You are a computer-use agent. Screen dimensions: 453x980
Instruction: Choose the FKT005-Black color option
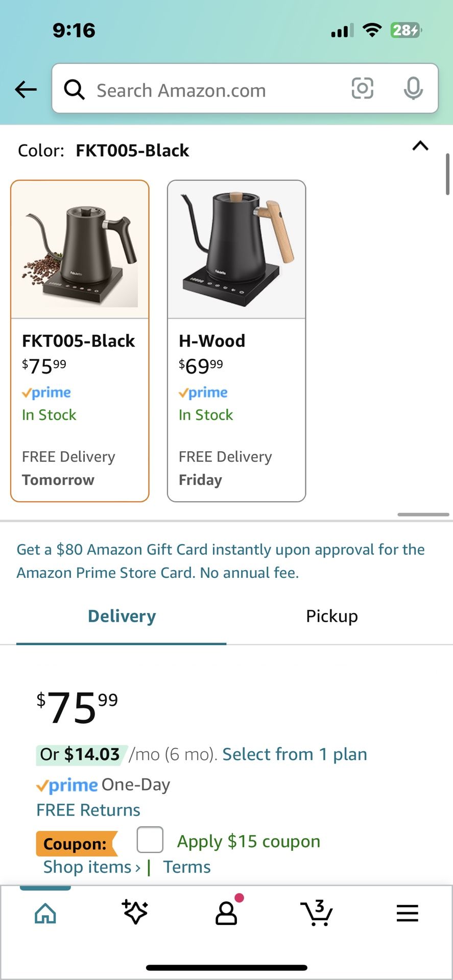pos(80,340)
